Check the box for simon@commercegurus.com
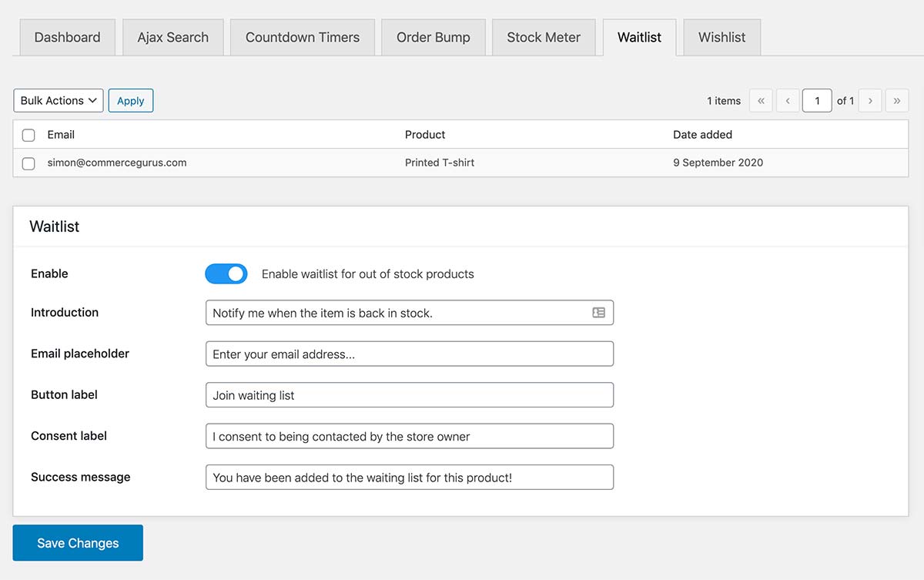 [x=28, y=163]
